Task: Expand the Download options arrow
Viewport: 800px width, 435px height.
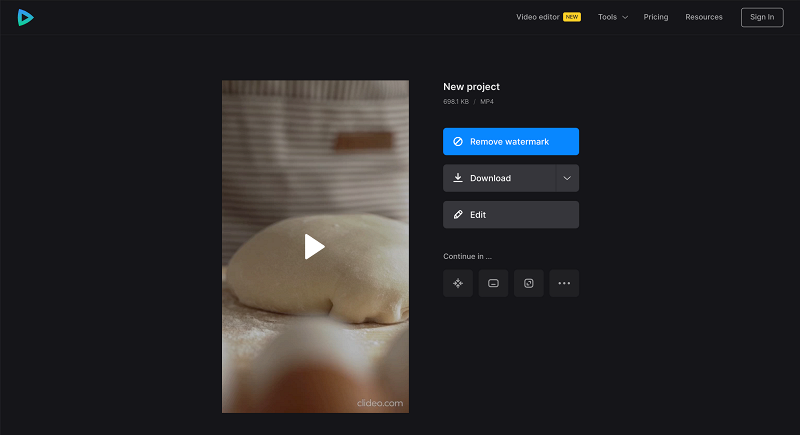Action: click(x=567, y=178)
